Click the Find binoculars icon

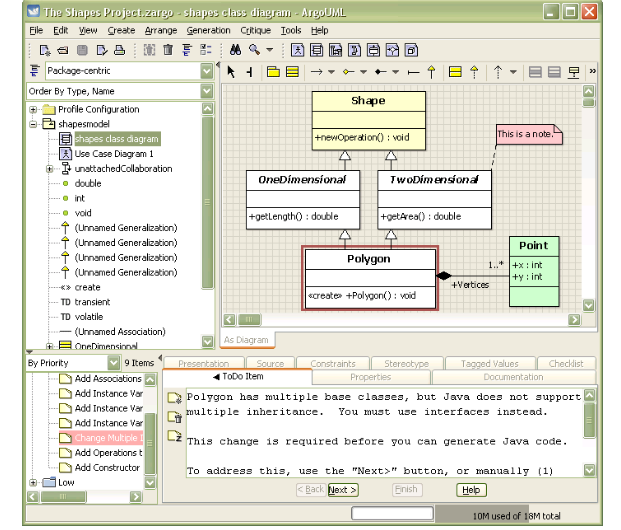click(235, 50)
